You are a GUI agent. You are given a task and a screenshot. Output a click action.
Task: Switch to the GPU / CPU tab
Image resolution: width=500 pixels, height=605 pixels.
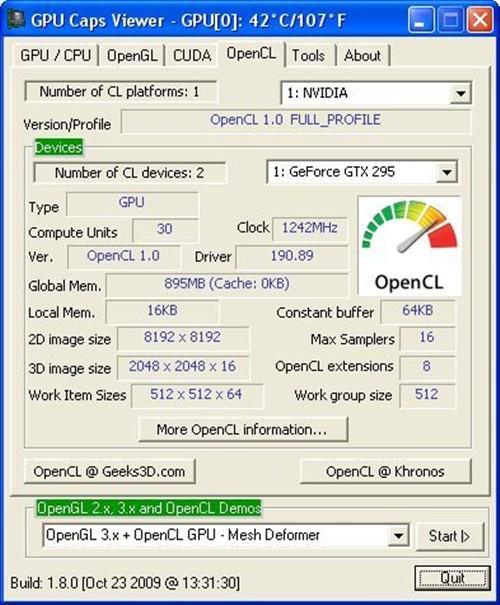[x=56, y=56]
